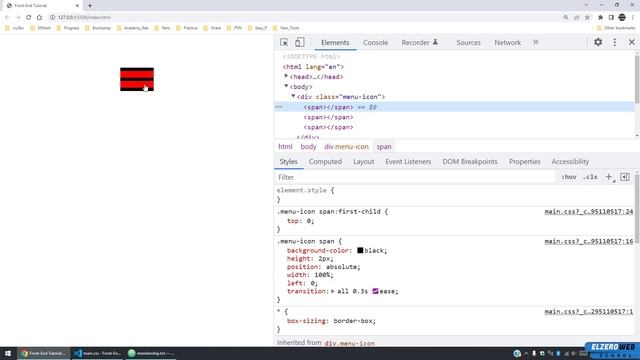Viewport: 640px width, 360px height.
Task: Open the Event Listeners sub-tab
Action: coord(408,162)
